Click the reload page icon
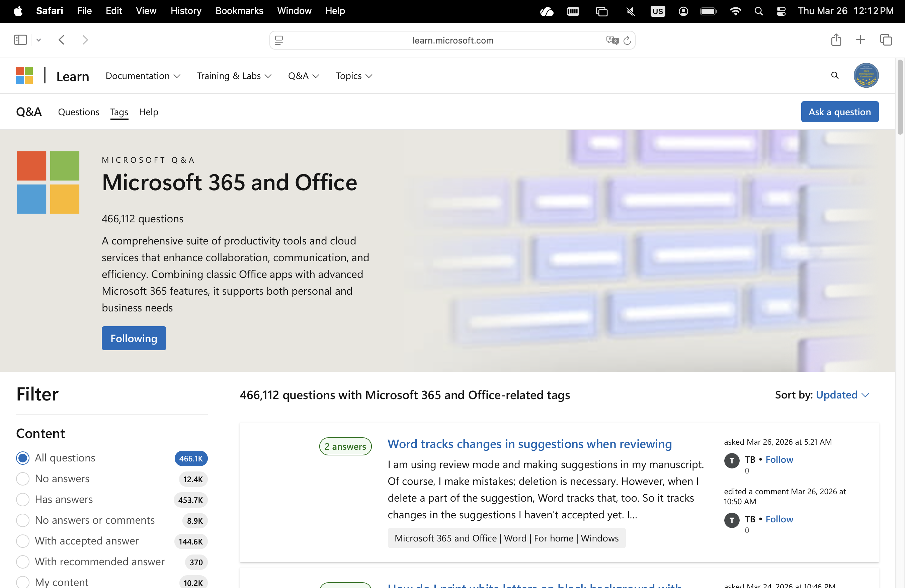Viewport: 905px width, 588px height. [x=627, y=40]
